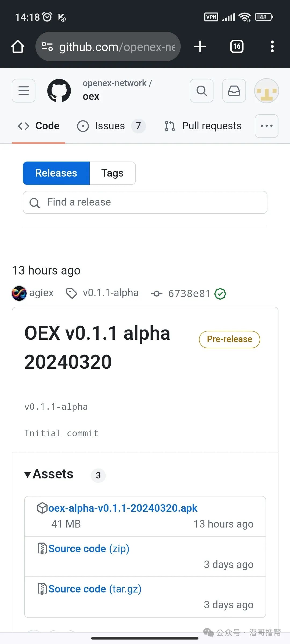Open GitHub search magnifier icon
This screenshot has height=644, width=290.
pos(201,91)
